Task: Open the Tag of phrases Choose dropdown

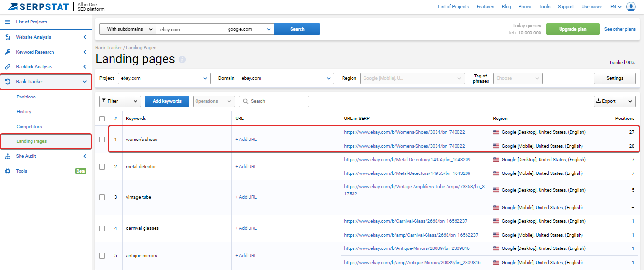Action: tap(518, 78)
